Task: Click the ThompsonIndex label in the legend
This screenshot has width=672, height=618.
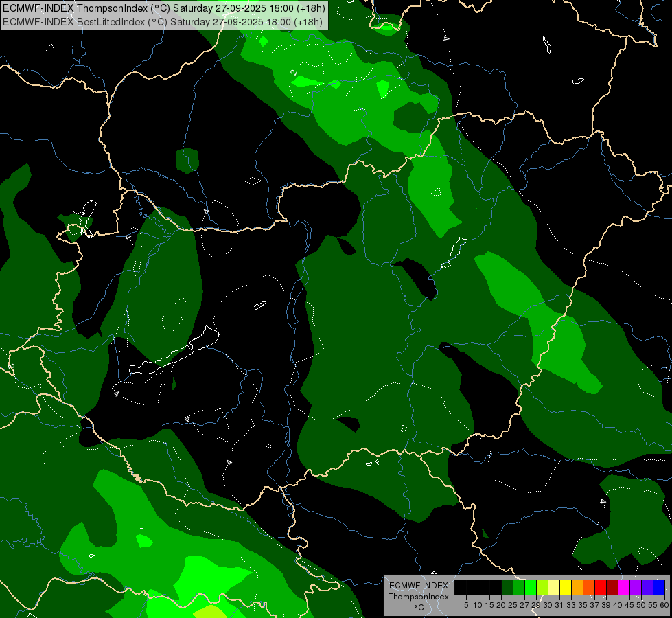Action: click(x=418, y=597)
